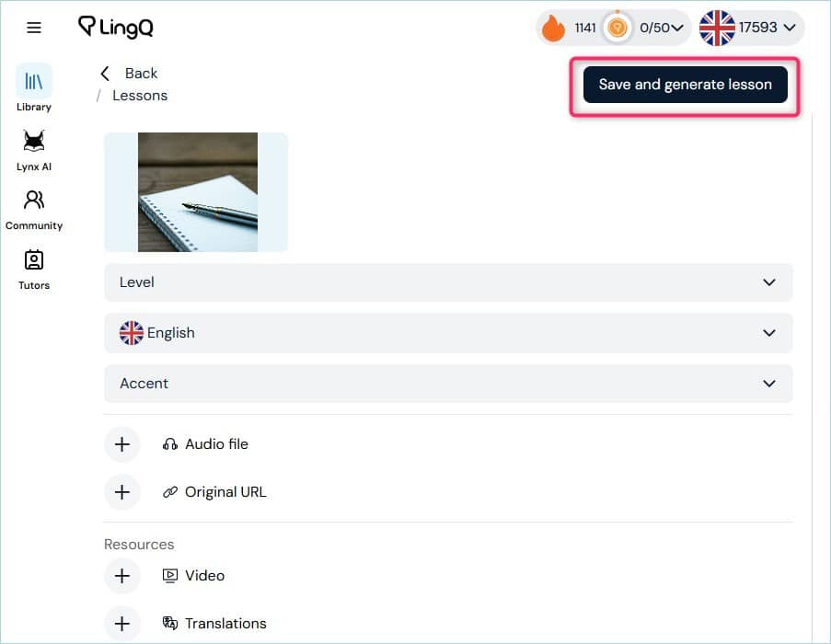Image resolution: width=831 pixels, height=644 pixels.
Task: Click Save and generate lesson
Action: point(686,85)
